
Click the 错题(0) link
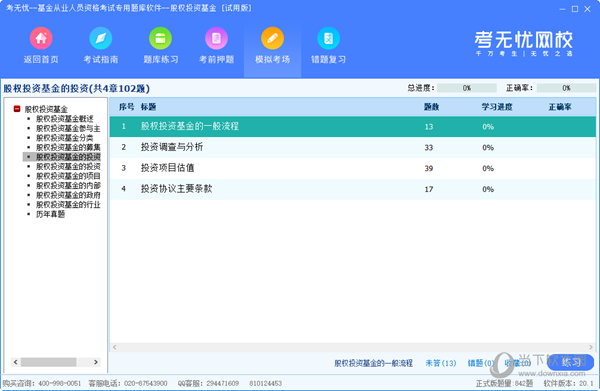(x=481, y=363)
